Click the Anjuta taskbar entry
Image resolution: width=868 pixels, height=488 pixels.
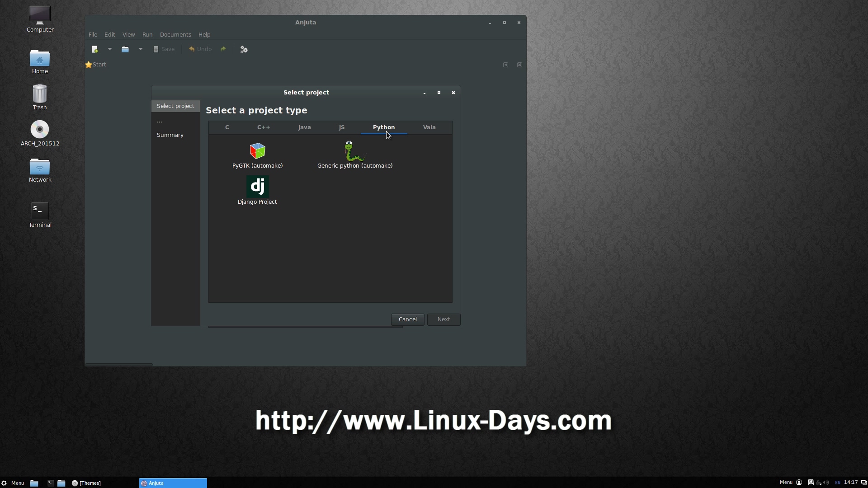173,483
